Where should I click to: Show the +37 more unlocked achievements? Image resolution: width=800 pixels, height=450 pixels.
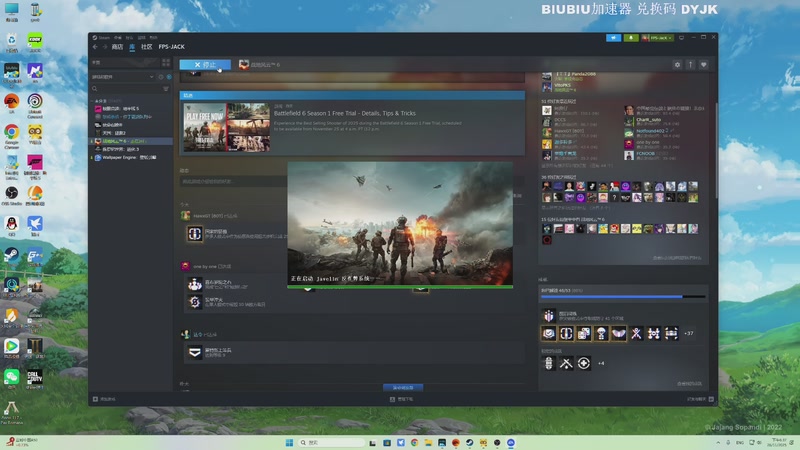point(689,333)
